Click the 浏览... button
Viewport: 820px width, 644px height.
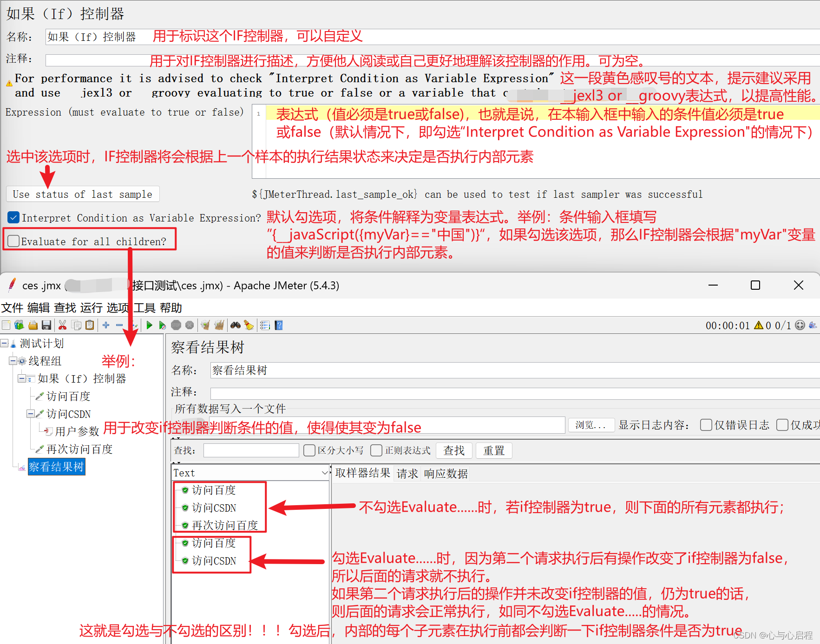591,425
